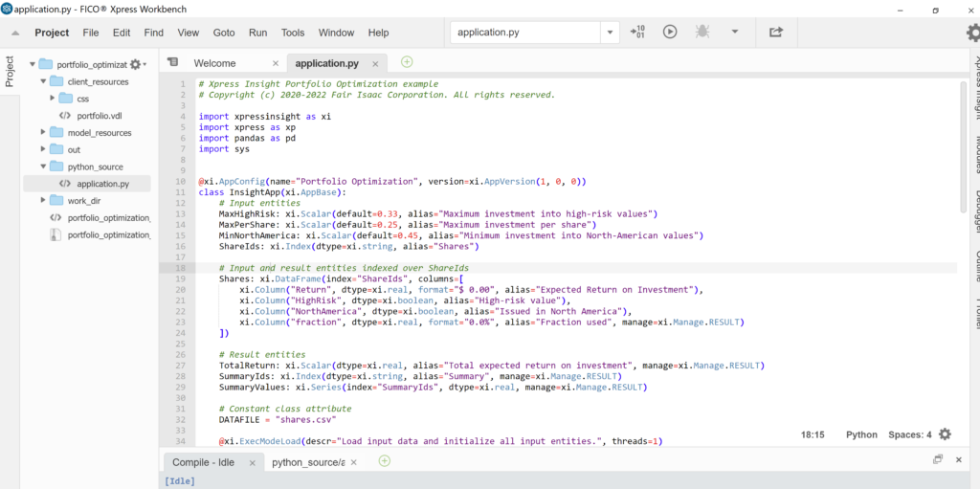The height and width of the screenshot is (489, 980).
Task: Click the project settings gear beside portfolio_optimization
Action: [x=136, y=65]
